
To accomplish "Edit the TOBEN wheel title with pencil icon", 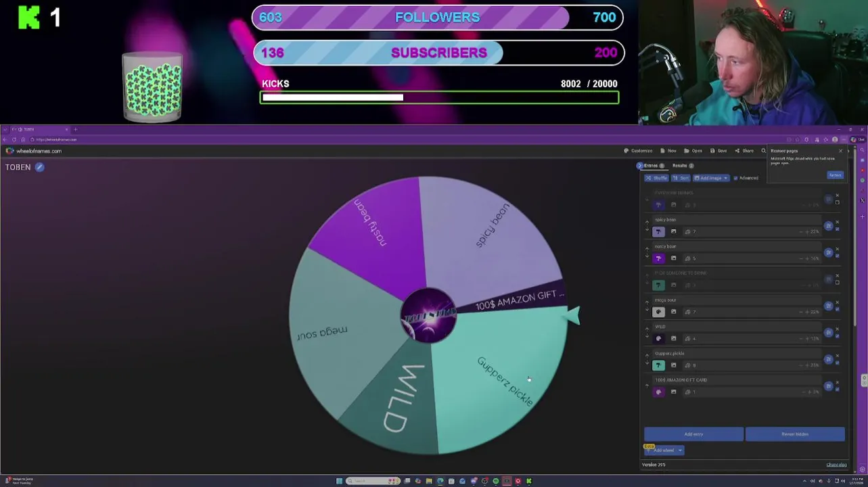I will pos(39,167).
